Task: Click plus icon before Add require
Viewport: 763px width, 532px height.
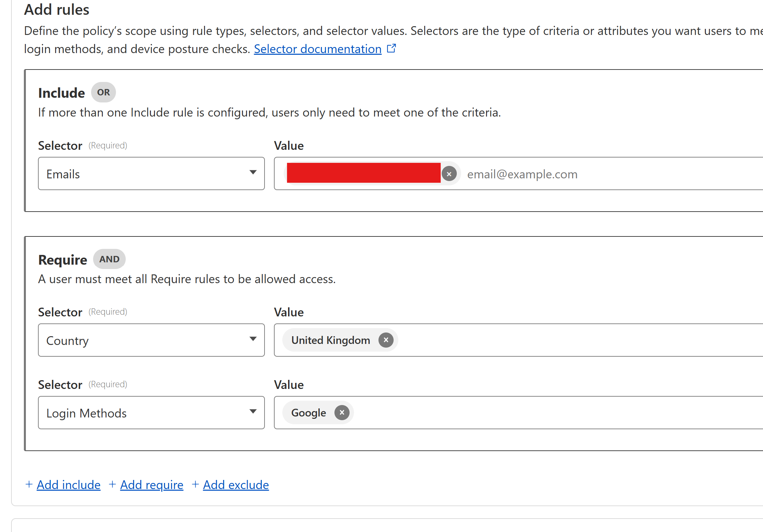Action: pyautogui.click(x=112, y=484)
